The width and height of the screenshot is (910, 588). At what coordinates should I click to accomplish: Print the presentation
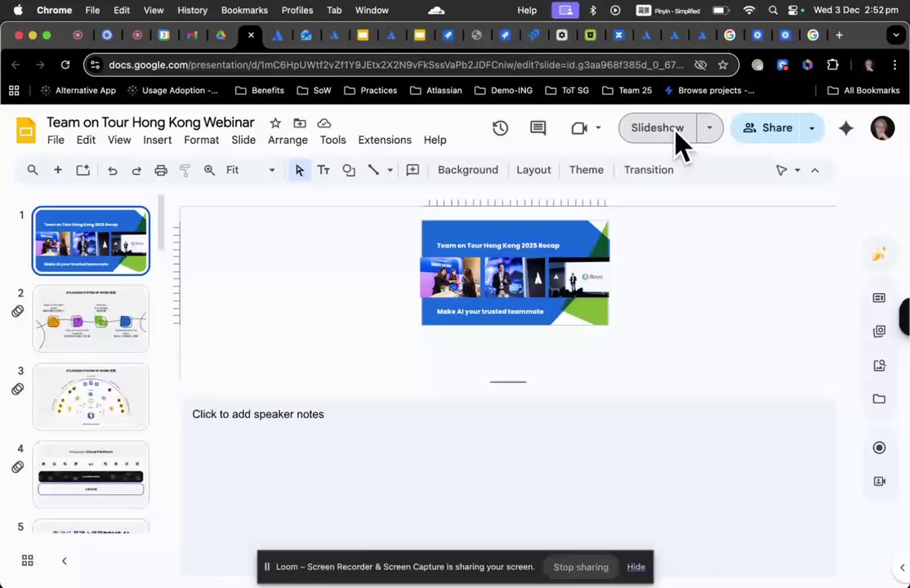click(x=161, y=170)
